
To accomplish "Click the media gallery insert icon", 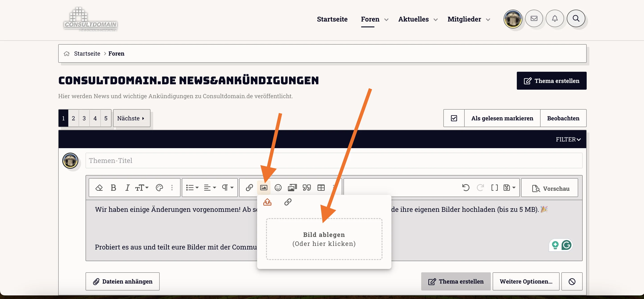I will tap(292, 188).
